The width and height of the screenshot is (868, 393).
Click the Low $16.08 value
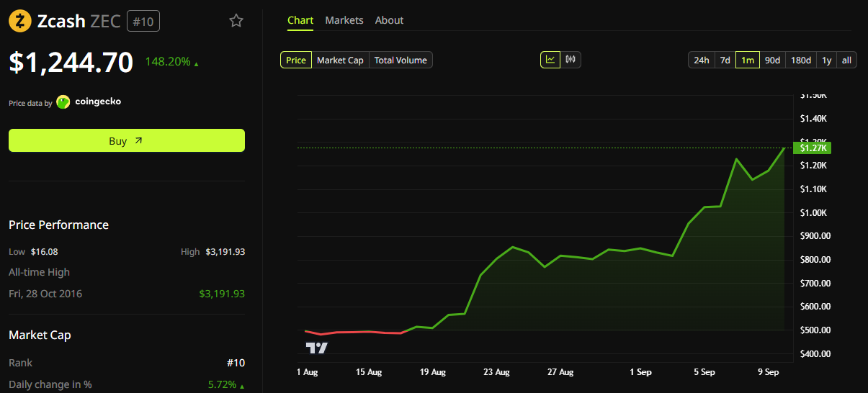[44, 252]
